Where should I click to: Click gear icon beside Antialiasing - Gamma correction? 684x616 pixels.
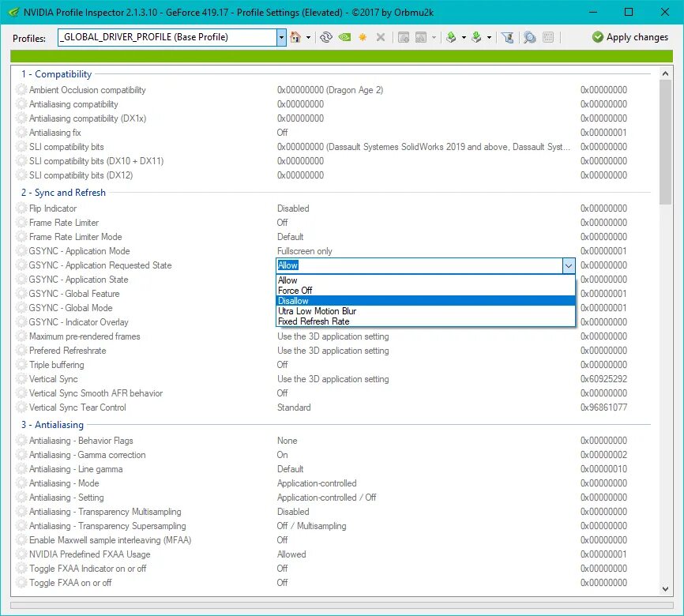(21, 455)
